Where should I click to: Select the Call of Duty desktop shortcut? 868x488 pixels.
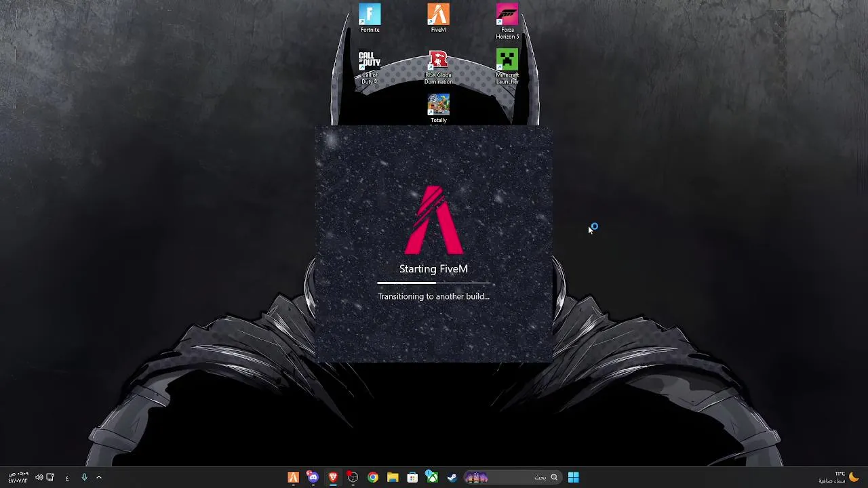coord(370,67)
